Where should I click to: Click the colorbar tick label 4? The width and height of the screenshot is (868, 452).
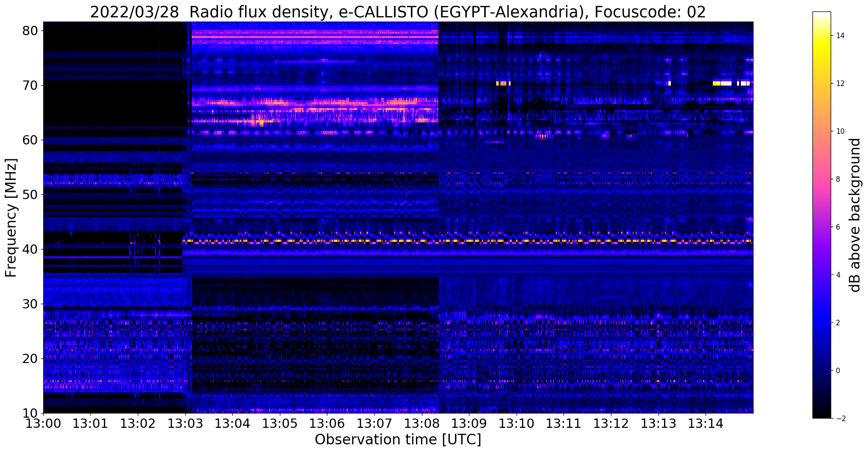pyautogui.click(x=837, y=275)
